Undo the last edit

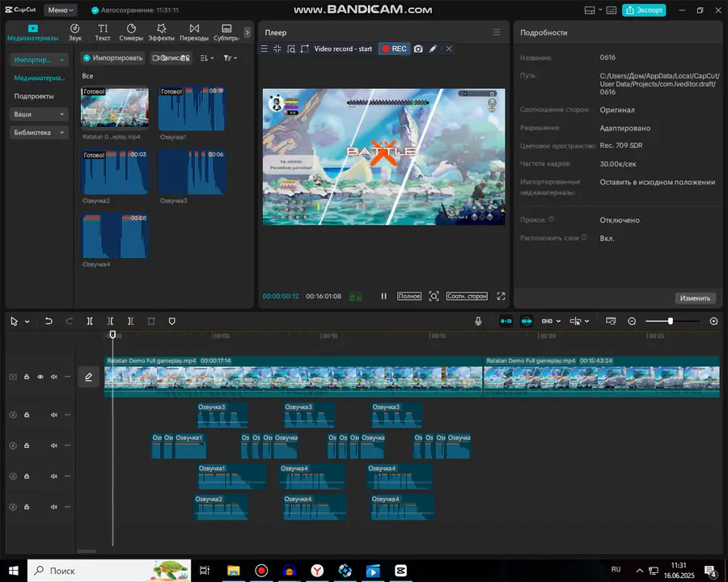tap(49, 321)
